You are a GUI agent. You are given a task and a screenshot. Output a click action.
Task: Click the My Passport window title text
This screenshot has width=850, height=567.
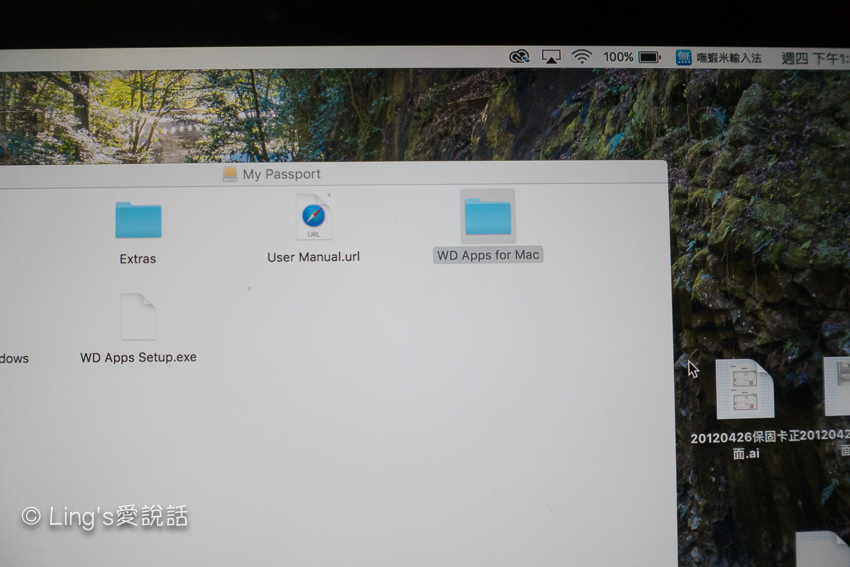(282, 174)
